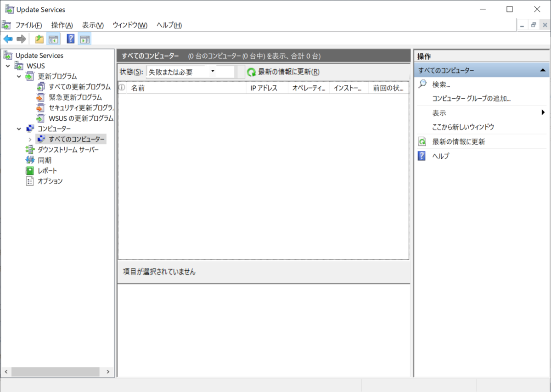Open the ファイル(F) menu
The width and height of the screenshot is (551, 392).
pyautogui.click(x=28, y=25)
